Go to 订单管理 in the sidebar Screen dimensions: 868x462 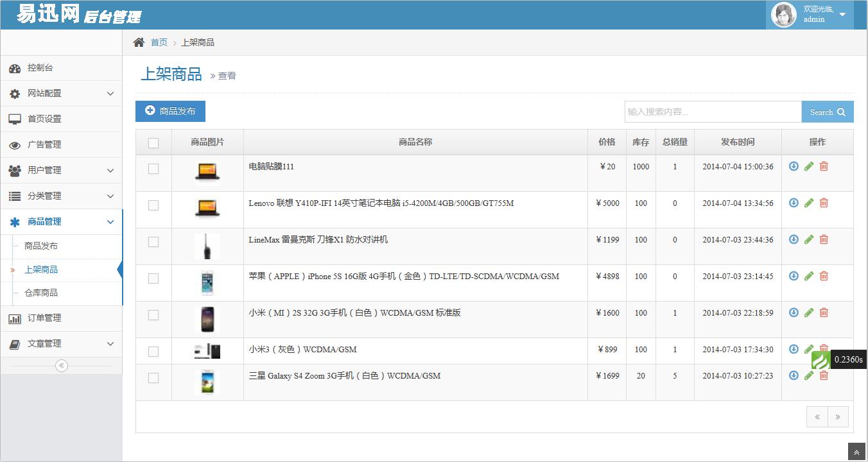tap(44, 318)
